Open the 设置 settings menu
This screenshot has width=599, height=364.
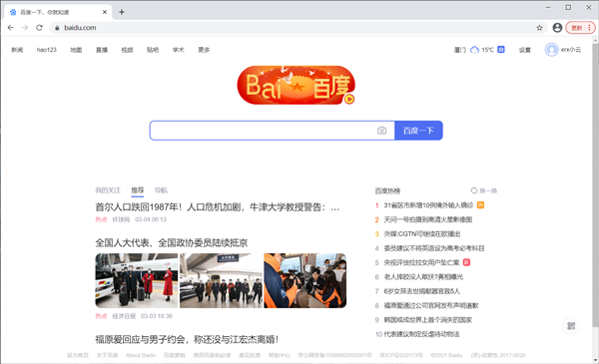pyautogui.click(x=525, y=50)
